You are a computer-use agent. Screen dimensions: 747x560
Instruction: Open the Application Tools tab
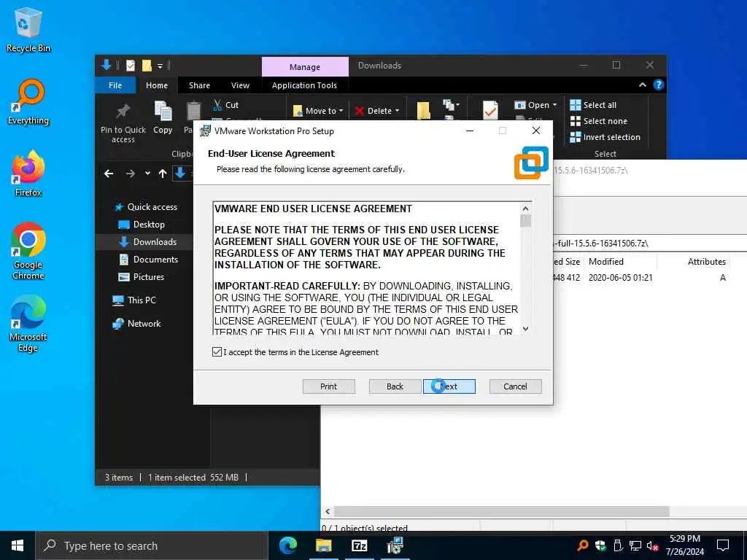pyautogui.click(x=304, y=85)
